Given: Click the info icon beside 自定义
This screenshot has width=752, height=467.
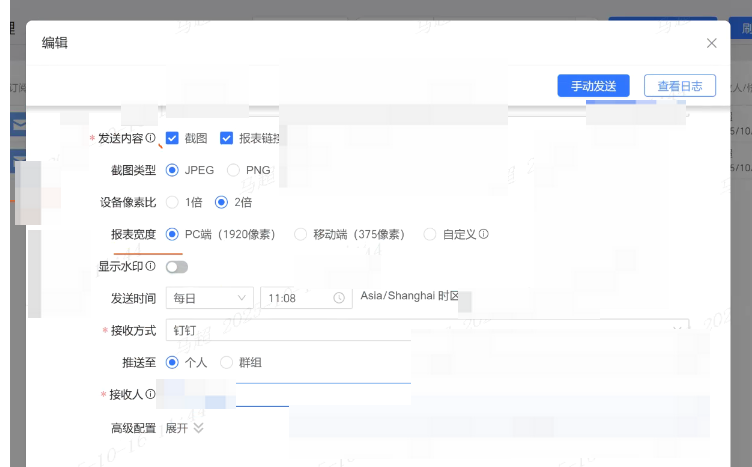Looking at the screenshot, I should [x=484, y=234].
